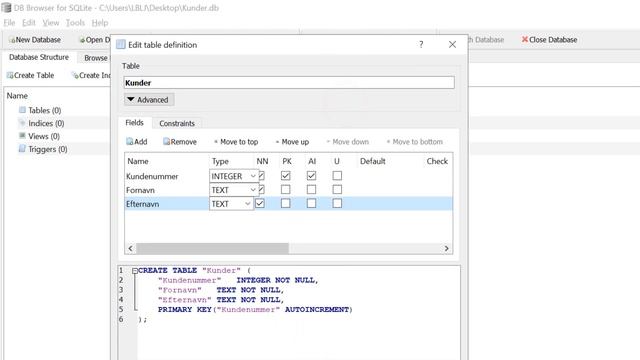The width and height of the screenshot is (640, 360).
Task: Click the Close Database red X icon
Action: coord(524,40)
